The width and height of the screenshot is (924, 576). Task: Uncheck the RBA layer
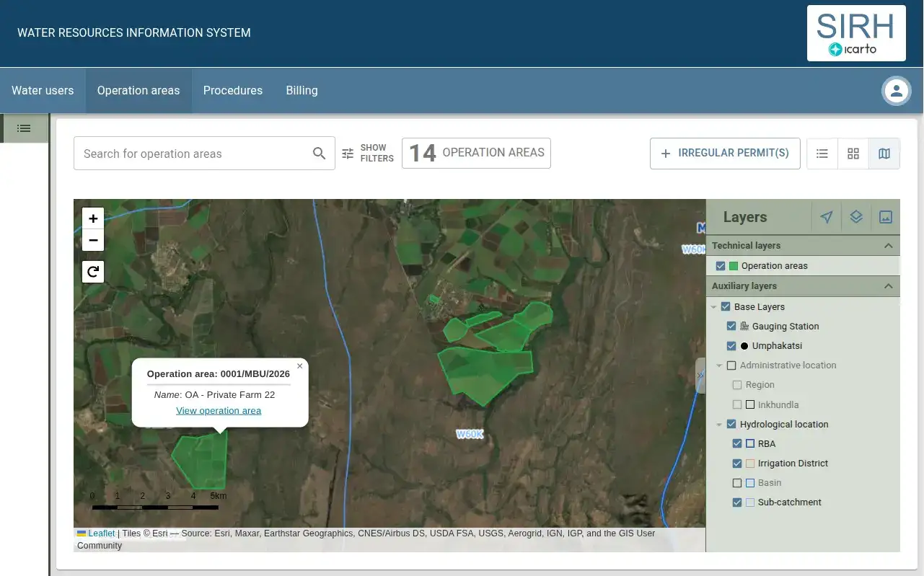coord(737,444)
